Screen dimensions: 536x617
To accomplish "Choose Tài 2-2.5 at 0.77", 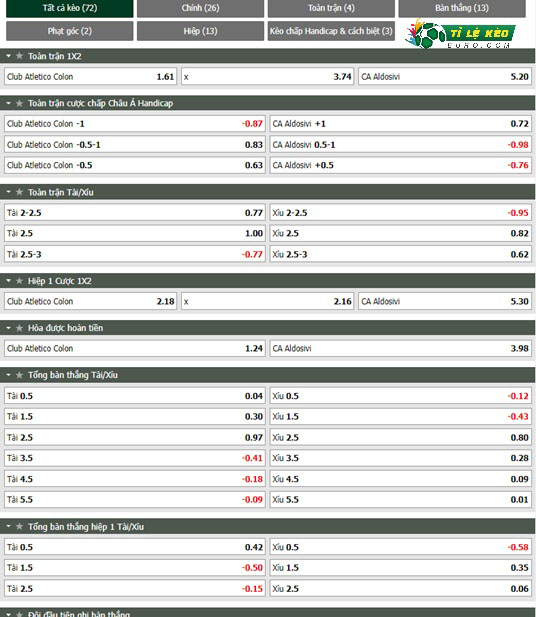I will pos(135,213).
